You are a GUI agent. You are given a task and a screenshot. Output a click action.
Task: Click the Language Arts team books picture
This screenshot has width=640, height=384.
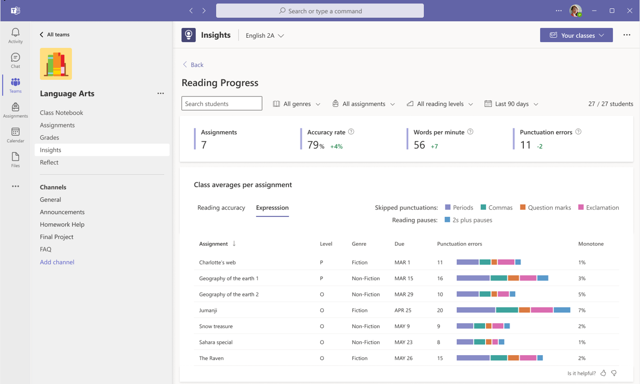[x=56, y=64]
